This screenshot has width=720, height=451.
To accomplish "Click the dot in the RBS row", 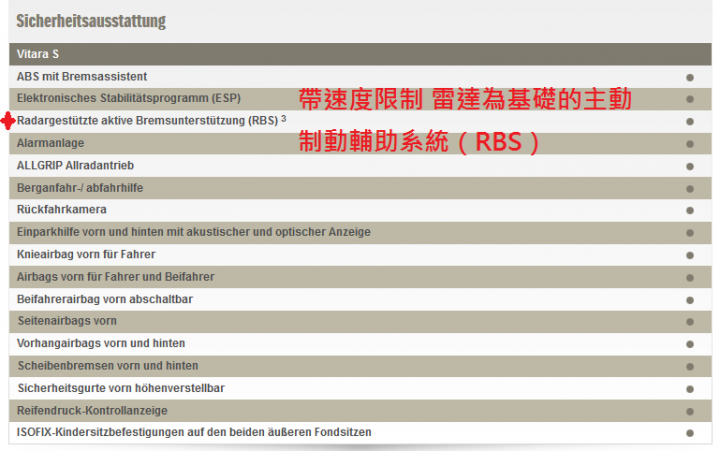I will (690, 122).
